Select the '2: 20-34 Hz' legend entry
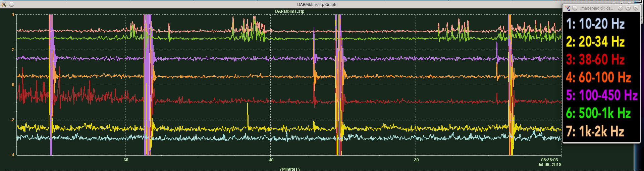644x171 pixels. coord(595,42)
